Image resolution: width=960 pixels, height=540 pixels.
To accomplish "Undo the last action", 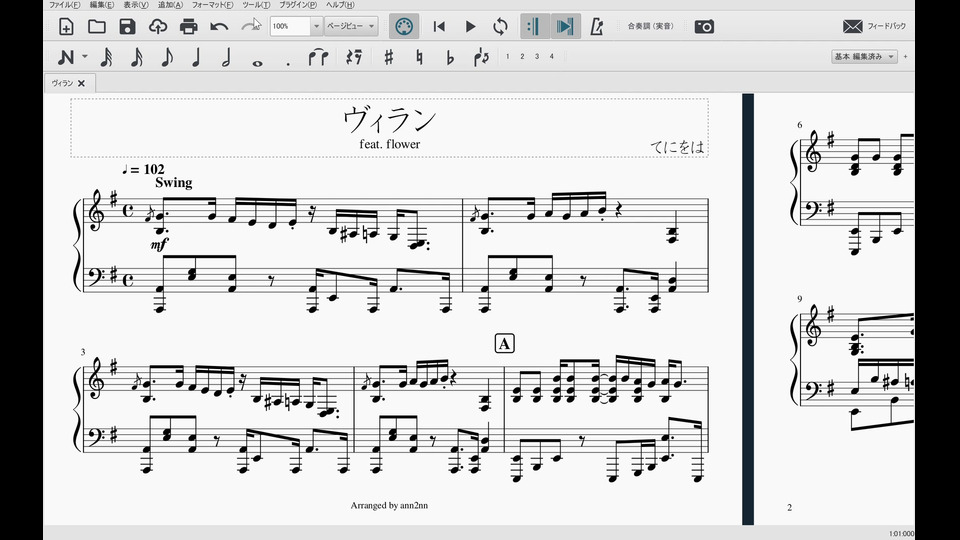I will [x=219, y=26].
